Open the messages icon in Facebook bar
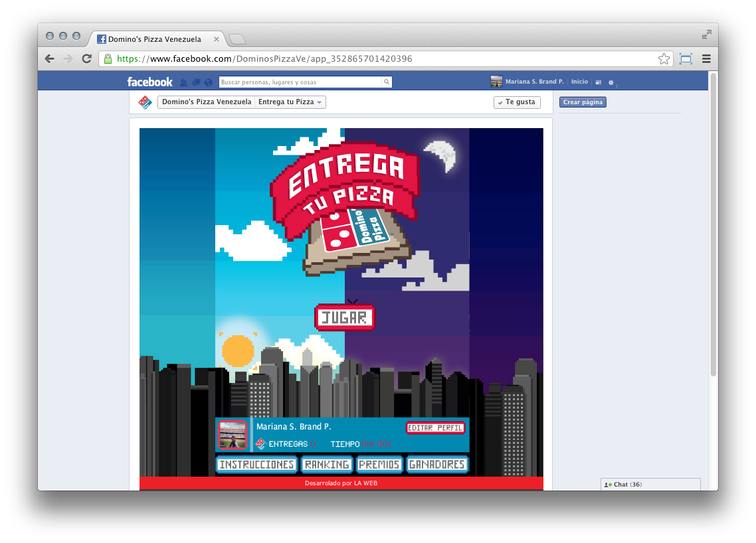The width and height of the screenshot is (756, 543). 196,82
